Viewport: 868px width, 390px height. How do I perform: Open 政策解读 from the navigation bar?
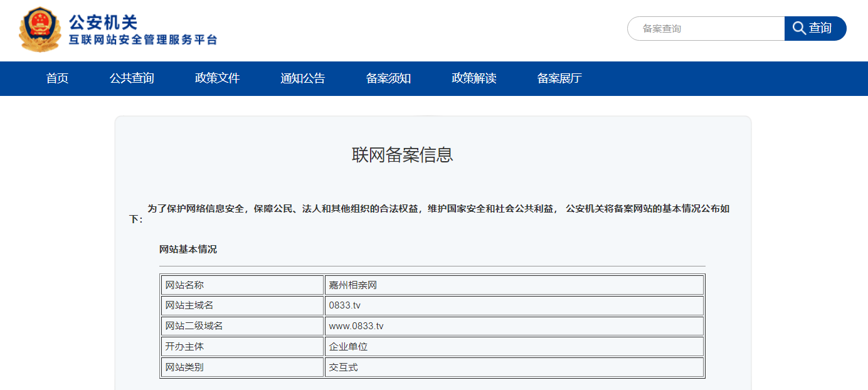point(474,78)
